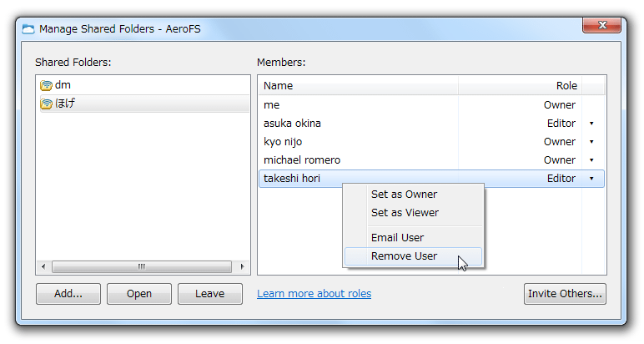Select the asuka okina member name
Image resolution: width=644 pixels, height=344 pixels.
click(x=292, y=124)
